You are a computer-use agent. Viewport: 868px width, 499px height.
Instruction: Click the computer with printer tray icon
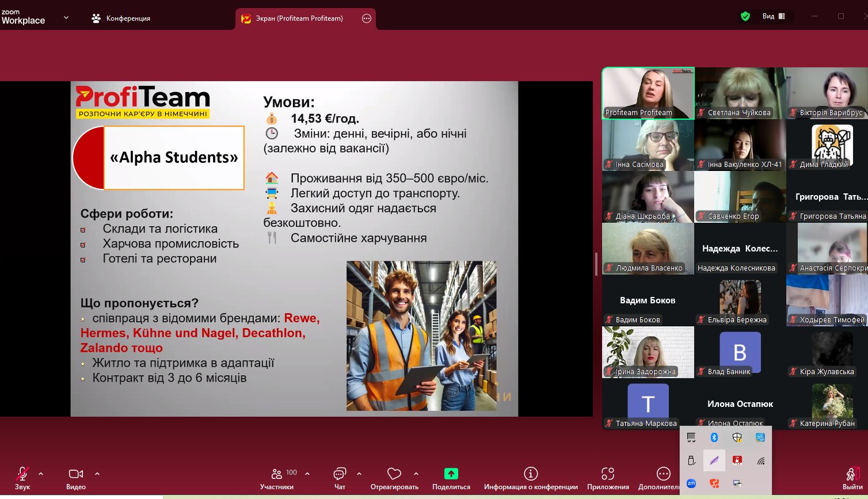click(737, 483)
